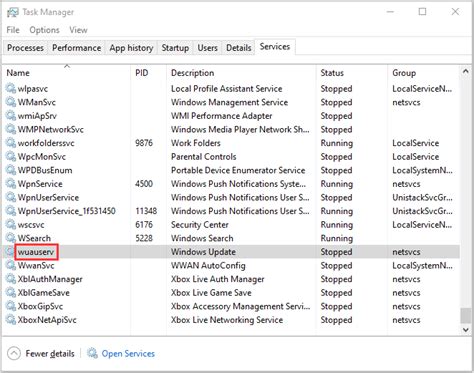Switch to the Performance tab
The width and height of the screenshot is (474, 373).
(76, 48)
